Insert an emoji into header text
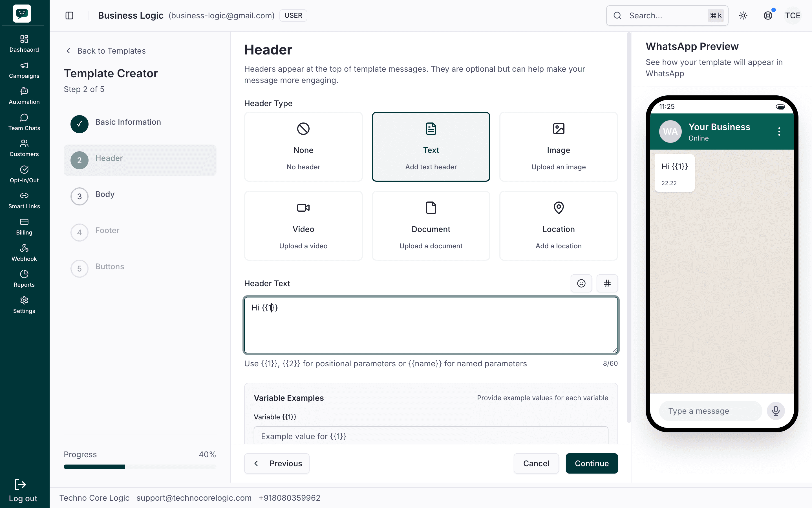This screenshot has height=508, width=812. (581, 283)
